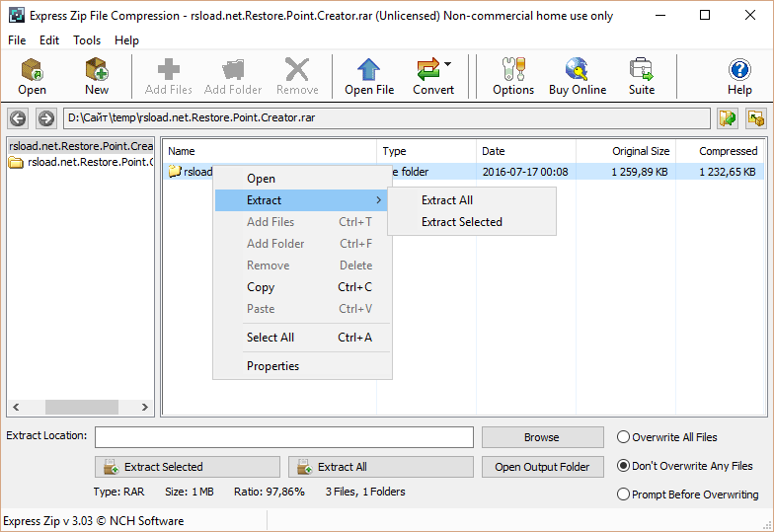Click the 1 232,65 KB compressed cell

click(x=727, y=172)
